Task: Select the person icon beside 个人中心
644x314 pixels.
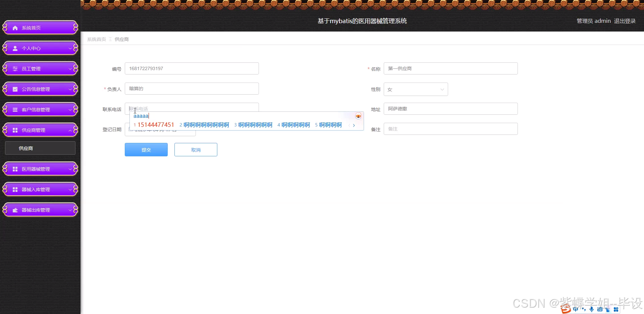Action: (x=15, y=48)
